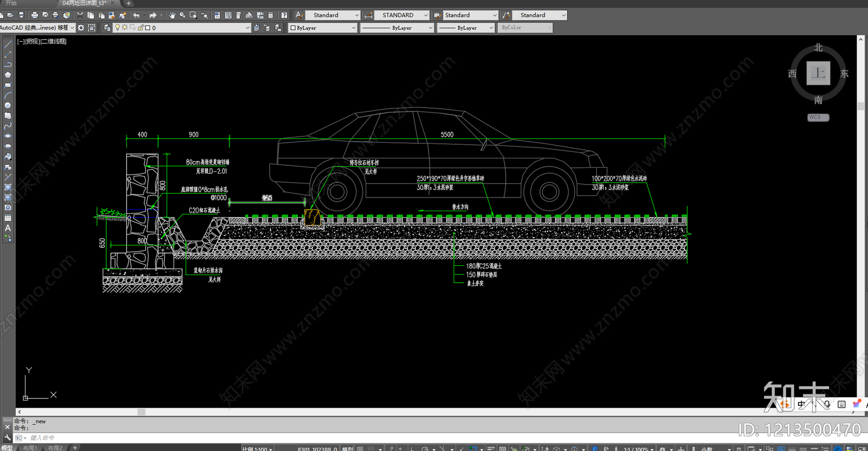Viewport: 868px width, 451px height.
Task: Expand the ByLayer color dropdown
Action: tap(323, 28)
